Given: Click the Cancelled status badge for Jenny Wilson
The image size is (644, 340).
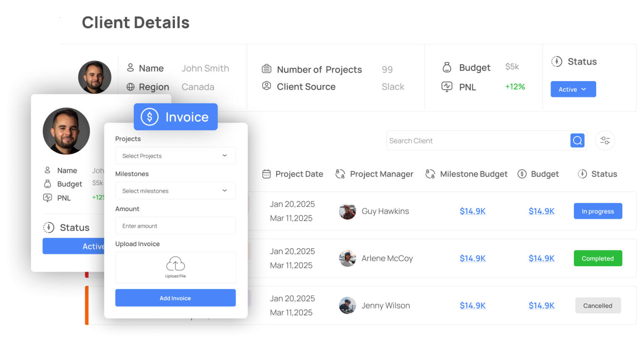Looking at the screenshot, I should [x=597, y=306].
